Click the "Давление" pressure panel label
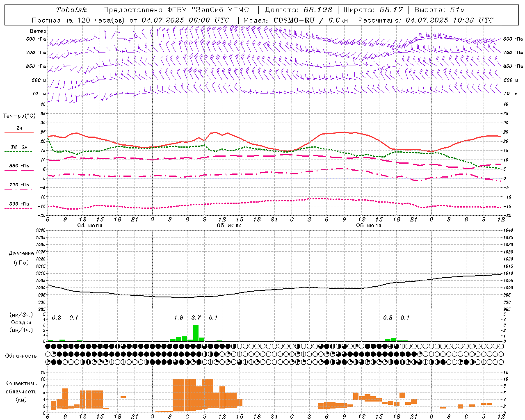 point(21,253)
